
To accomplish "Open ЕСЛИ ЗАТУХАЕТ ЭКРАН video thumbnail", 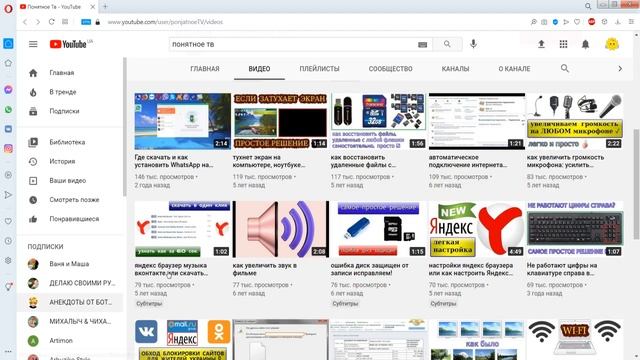I will [x=280, y=121].
